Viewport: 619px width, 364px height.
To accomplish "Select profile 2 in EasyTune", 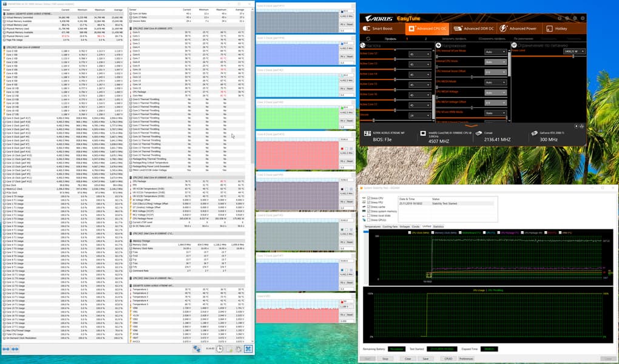I will [425, 39].
